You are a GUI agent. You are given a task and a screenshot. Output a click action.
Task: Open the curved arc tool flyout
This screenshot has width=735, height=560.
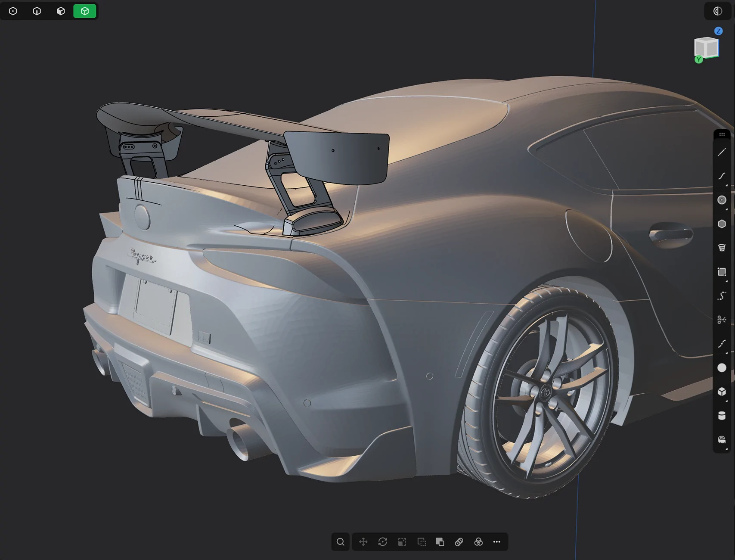pyautogui.click(x=722, y=176)
